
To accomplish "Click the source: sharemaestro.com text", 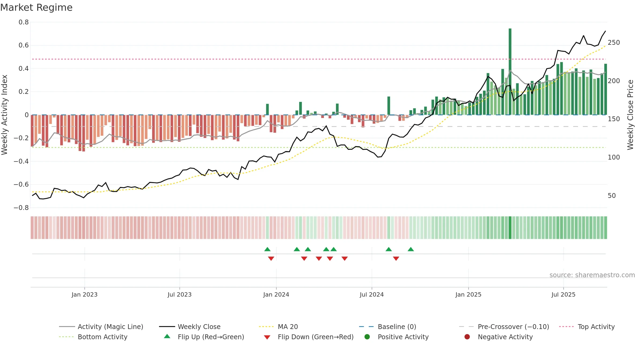I will click(x=592, y=275).
